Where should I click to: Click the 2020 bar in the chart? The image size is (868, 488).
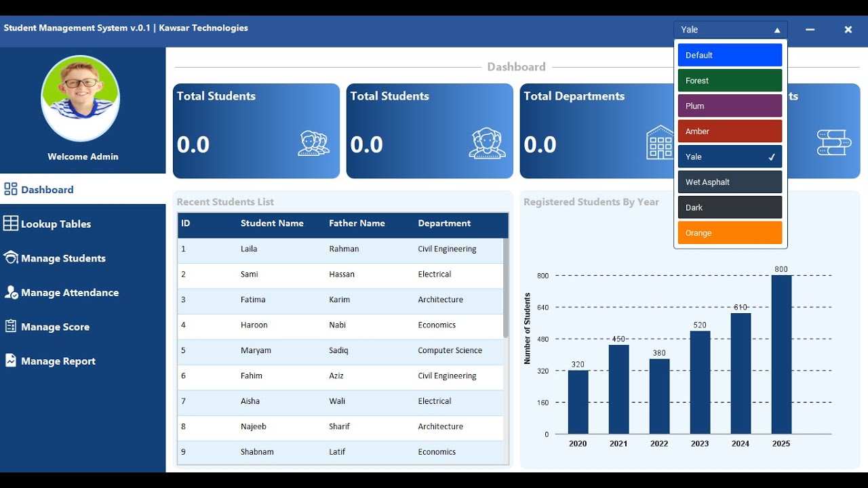click(578, 402)
